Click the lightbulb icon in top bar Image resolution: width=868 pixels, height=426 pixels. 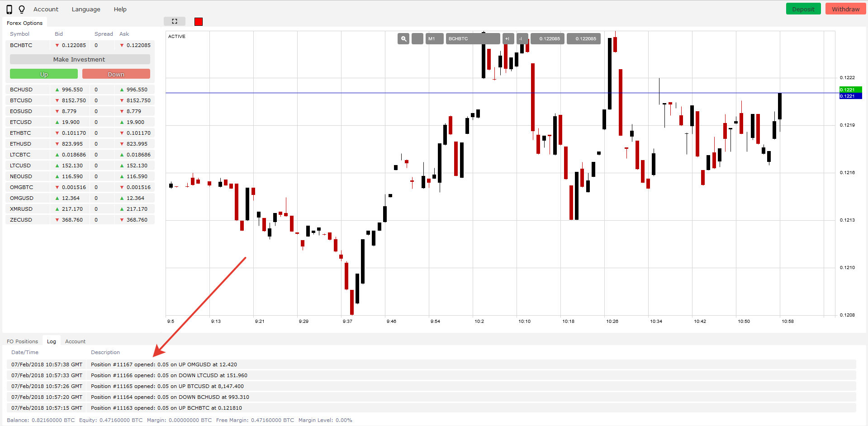point(22,9)
